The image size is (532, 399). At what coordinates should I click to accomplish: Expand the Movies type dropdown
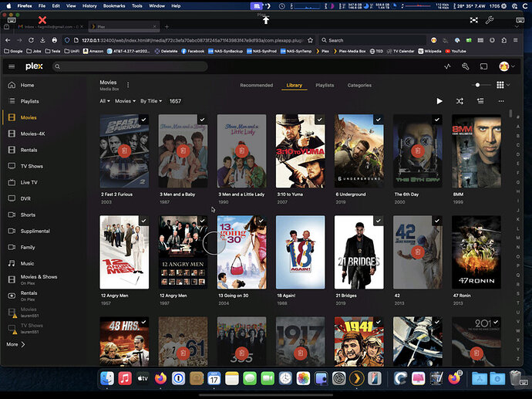click(x=125, y=101)
